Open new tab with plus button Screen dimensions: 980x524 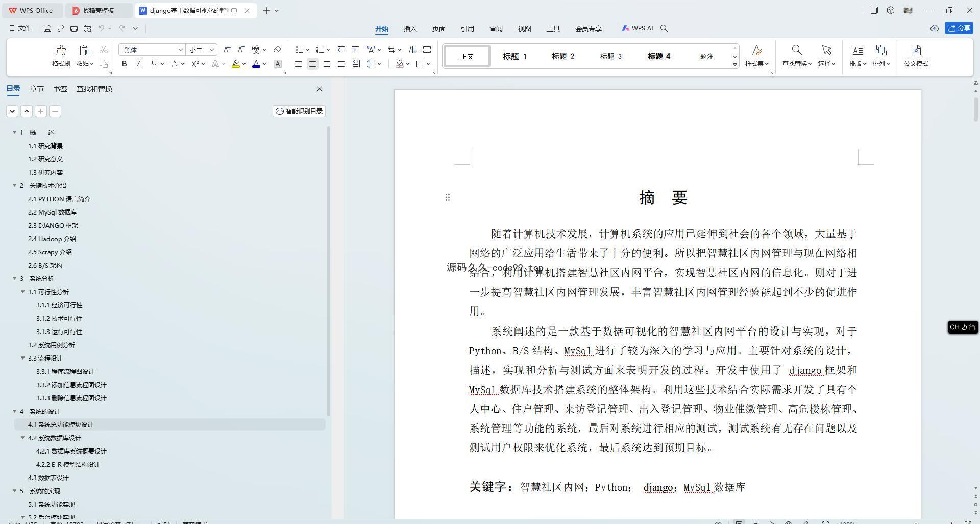[266, 10]
